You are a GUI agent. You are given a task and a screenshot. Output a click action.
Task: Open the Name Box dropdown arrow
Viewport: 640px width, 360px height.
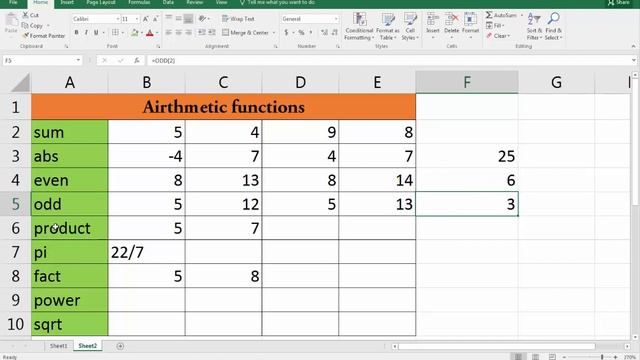coord(78,60)
